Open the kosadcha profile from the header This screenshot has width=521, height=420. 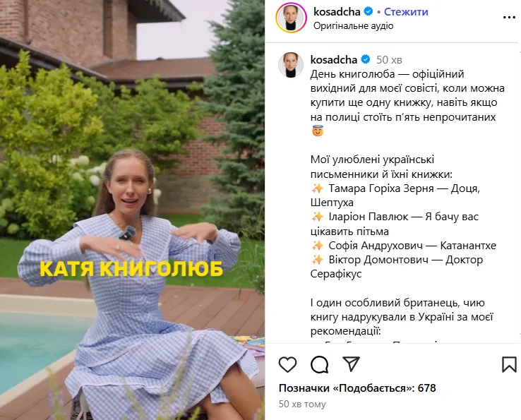pyautogui.click(x=337, y=12)
